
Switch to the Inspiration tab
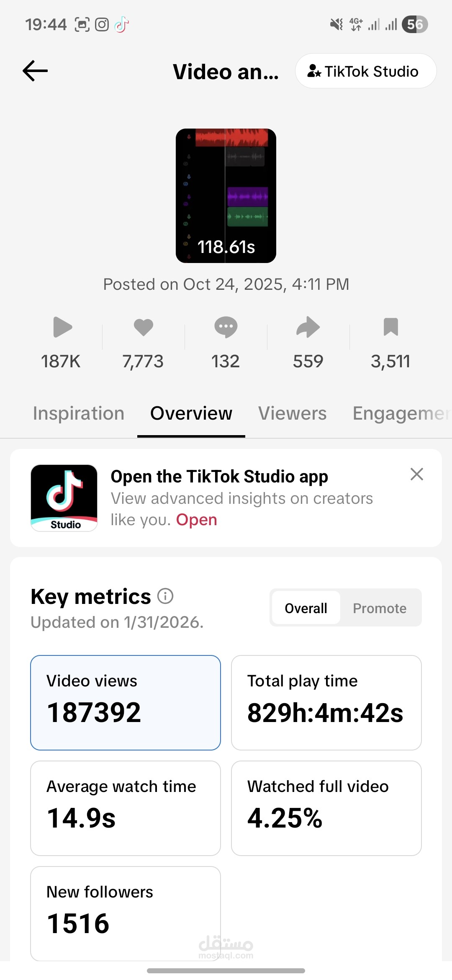click(79, 413)
